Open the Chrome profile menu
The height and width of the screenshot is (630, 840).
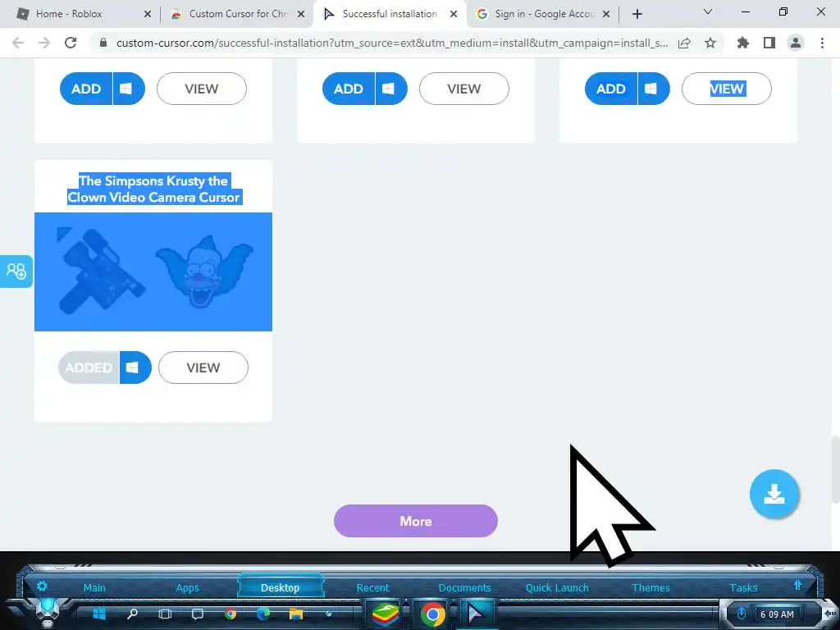796,43
